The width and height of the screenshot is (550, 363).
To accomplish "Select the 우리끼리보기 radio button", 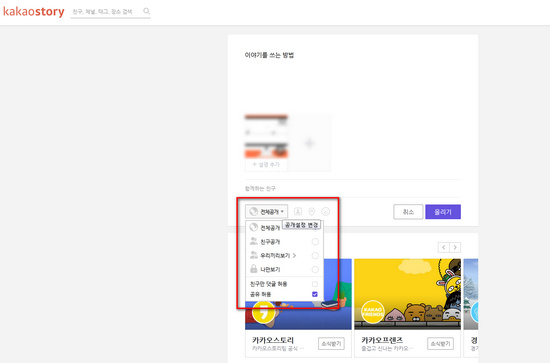I will pos(315,256).
